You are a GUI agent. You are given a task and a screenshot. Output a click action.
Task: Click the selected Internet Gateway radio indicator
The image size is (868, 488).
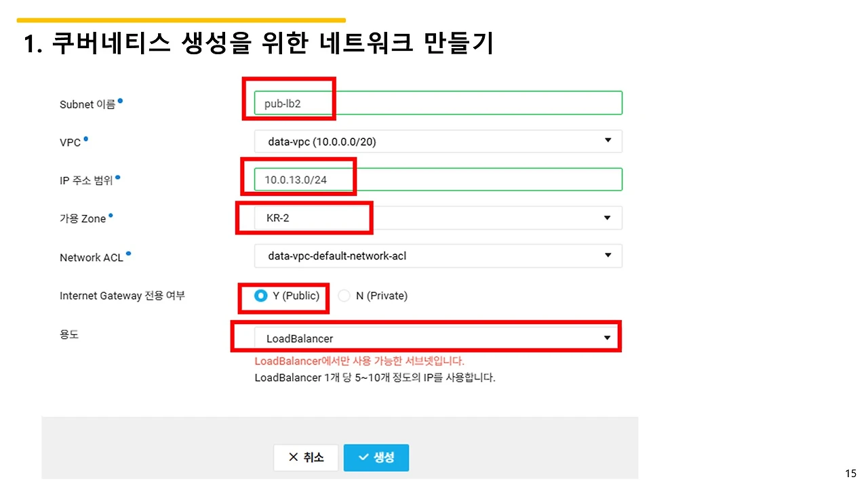point(260,296)
